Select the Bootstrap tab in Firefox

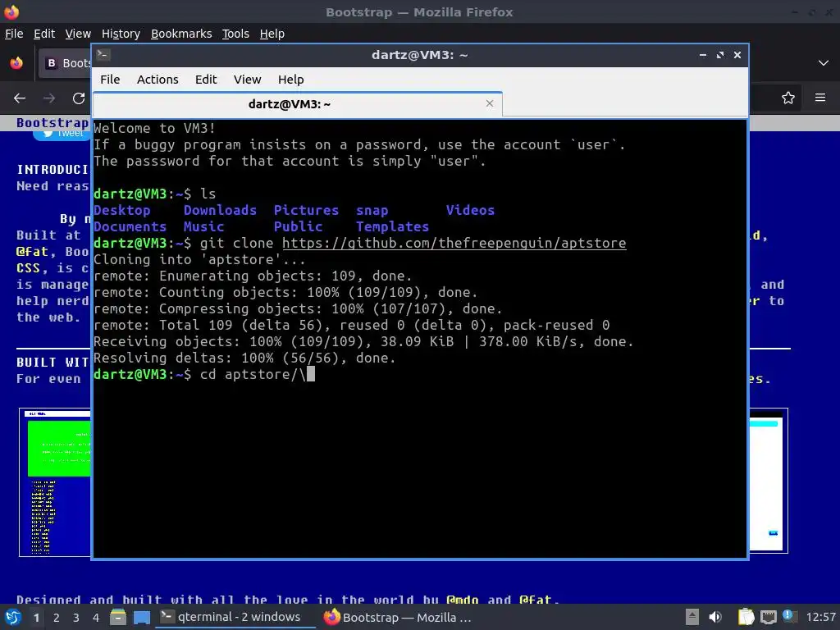pos(64,63)
